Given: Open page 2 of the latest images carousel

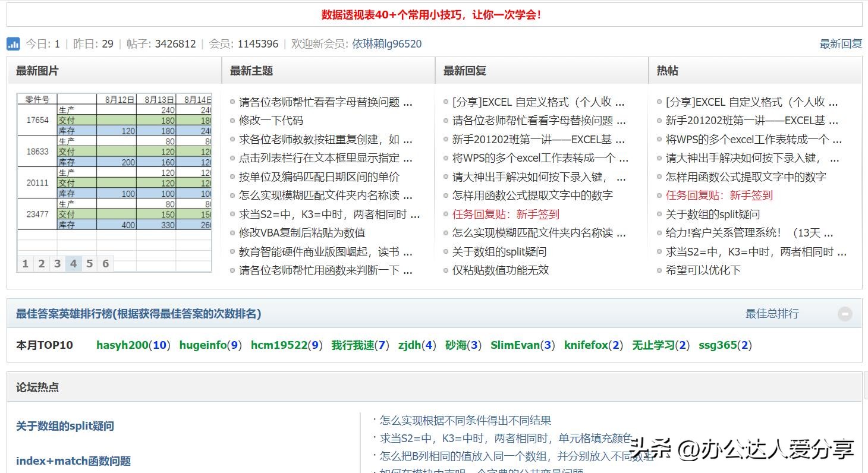Looking at the screenshot, I should (41, 263).
